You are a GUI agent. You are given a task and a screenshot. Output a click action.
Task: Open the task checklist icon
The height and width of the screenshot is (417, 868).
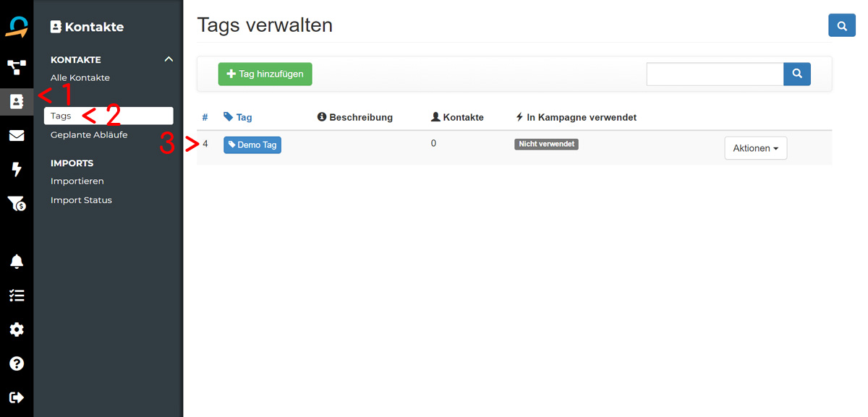point(17,296)
